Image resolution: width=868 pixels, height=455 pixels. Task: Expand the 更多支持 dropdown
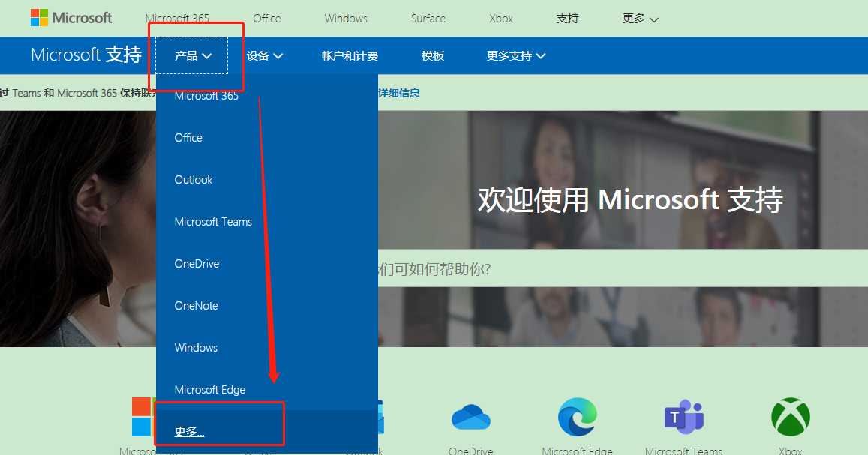click(x=515, y=55)
